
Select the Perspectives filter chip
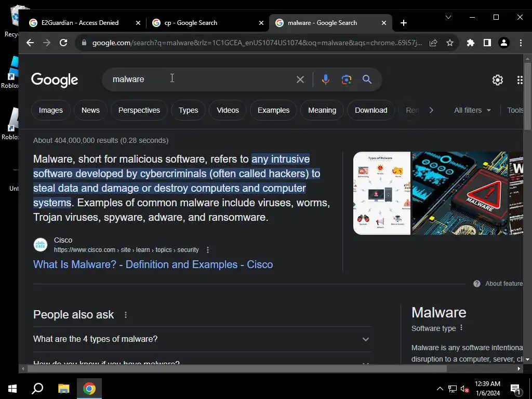(x=139, y=110)
